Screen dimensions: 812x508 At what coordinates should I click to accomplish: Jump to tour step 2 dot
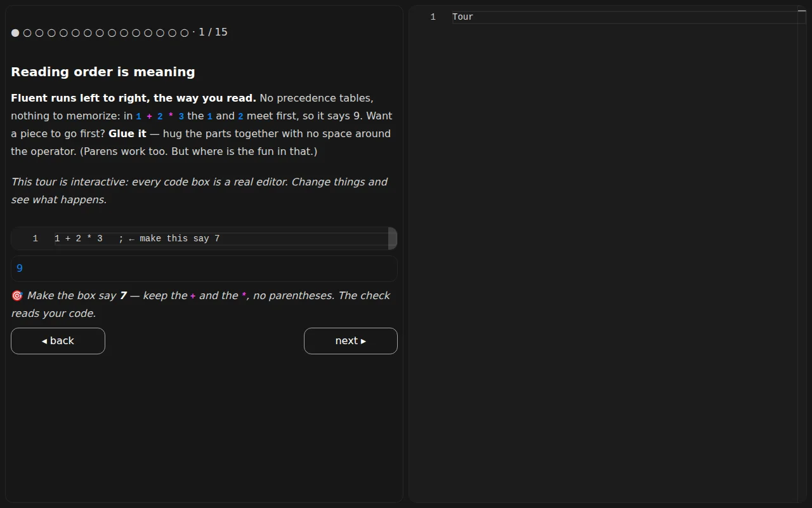(x=27, y=33)
